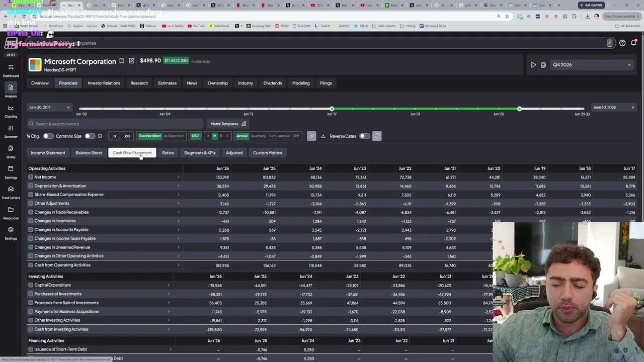Viewport: 644px width, 362px height.
Task: Expand the Other Adjustments row chevron
Action: (178, 204)
